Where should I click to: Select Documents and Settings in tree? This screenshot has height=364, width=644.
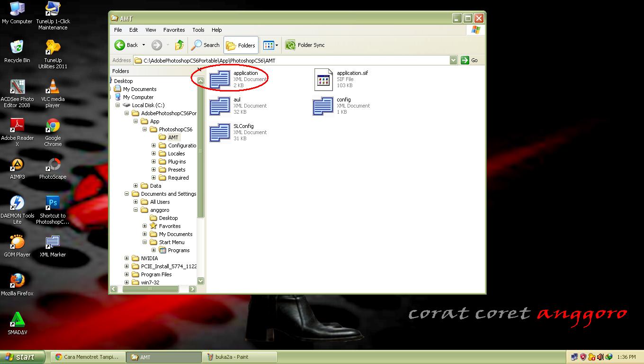pos(168,194)
